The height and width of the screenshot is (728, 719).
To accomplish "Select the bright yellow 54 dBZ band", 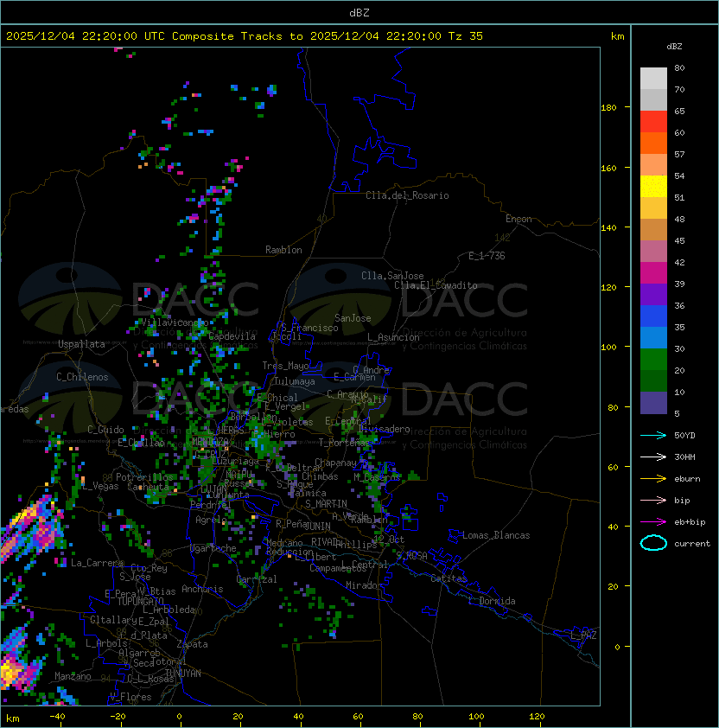I will 653,186.
